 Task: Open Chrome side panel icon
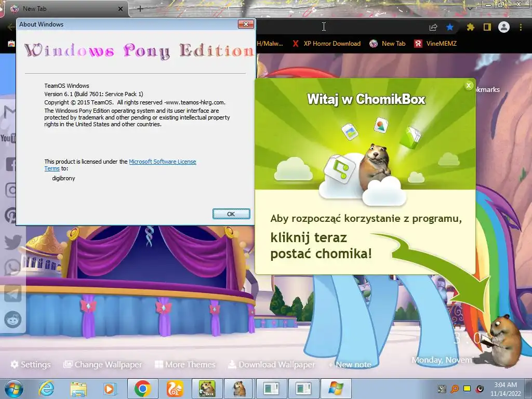487,27
